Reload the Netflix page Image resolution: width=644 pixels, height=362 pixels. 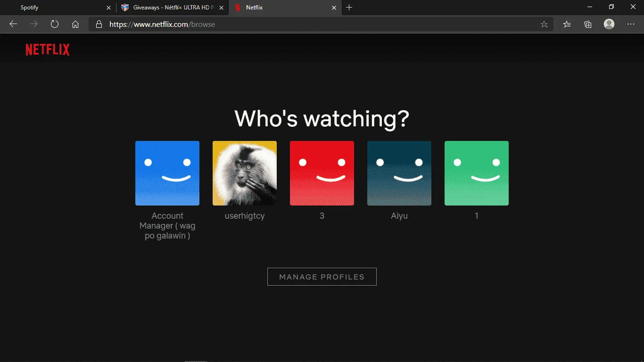[55, 24]
